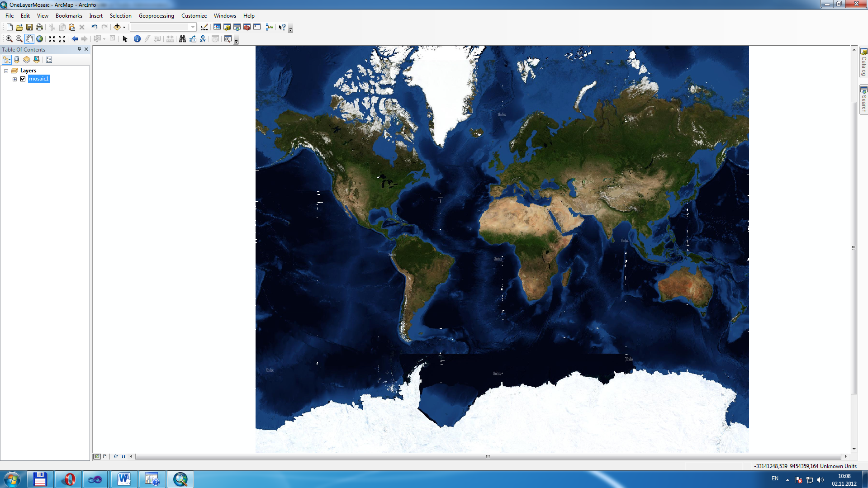Open the Python window
Viewport: 868px width, 488px height.
click(257, 27)
